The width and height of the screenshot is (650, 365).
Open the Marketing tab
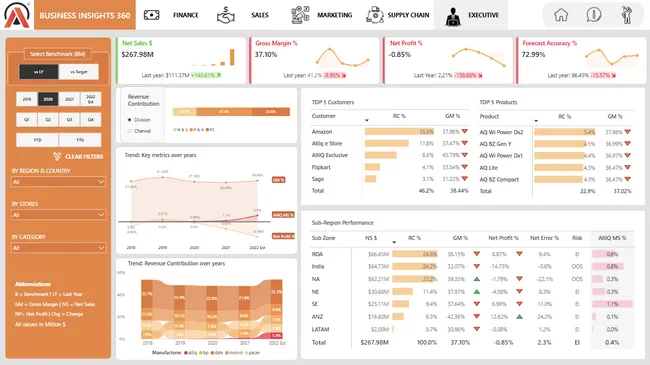click(335, 15)
